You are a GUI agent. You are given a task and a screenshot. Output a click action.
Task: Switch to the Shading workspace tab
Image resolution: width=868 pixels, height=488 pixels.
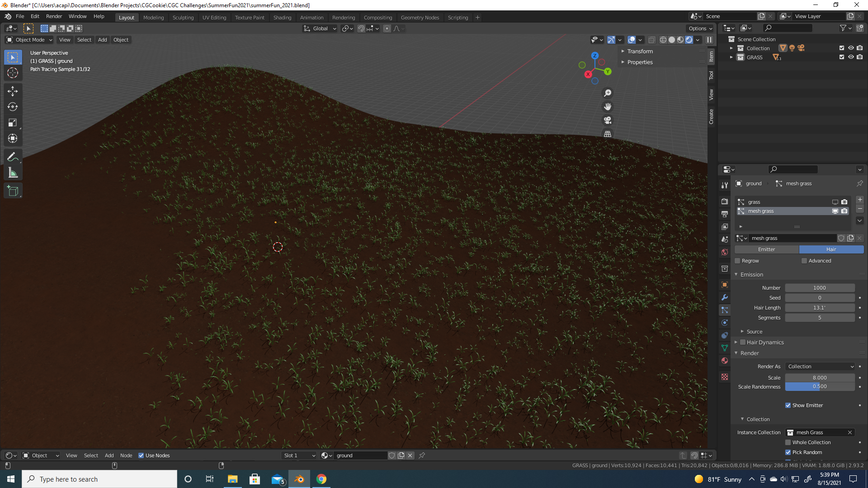282,17
